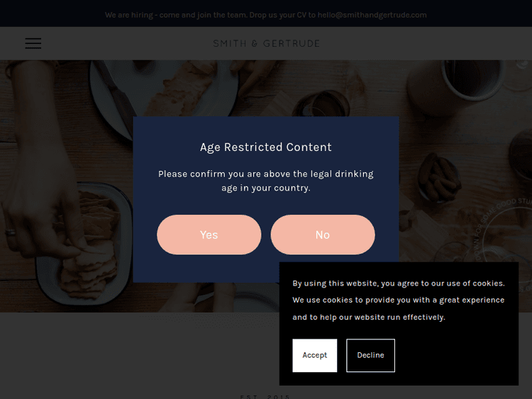Accept the website cookies
Image resolution: width=532 pixels, height=399 pixels.
coord(314,355)
